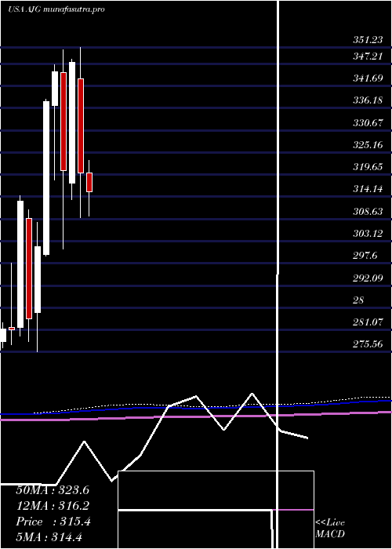Select the 281.07 price level label
392x549 pixels.
(368, 323)
